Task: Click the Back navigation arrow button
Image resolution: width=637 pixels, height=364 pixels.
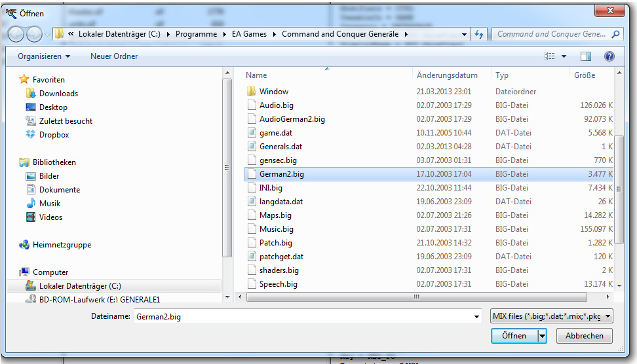Action: [16, 34]
